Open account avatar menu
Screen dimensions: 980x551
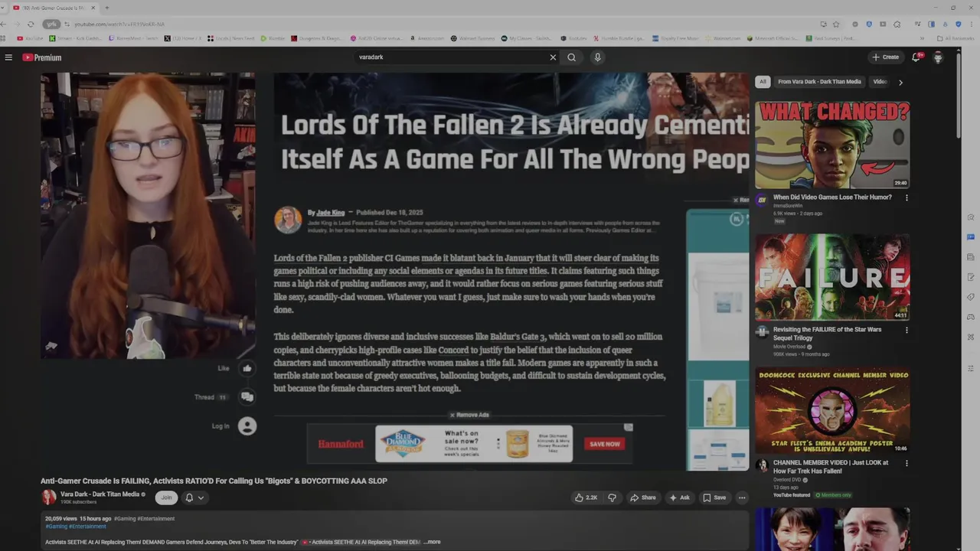(938, 57)
